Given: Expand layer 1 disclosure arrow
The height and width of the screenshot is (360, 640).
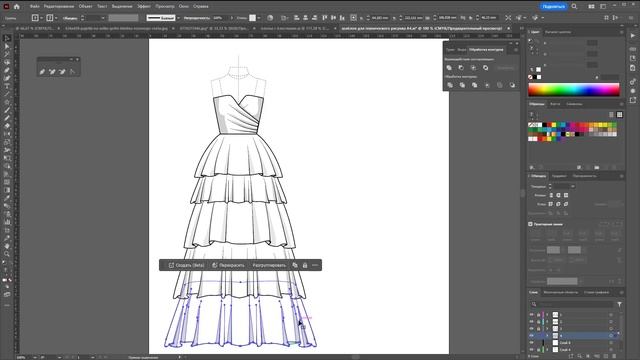Looking at the screenshot, I should [x=547, y=315].
